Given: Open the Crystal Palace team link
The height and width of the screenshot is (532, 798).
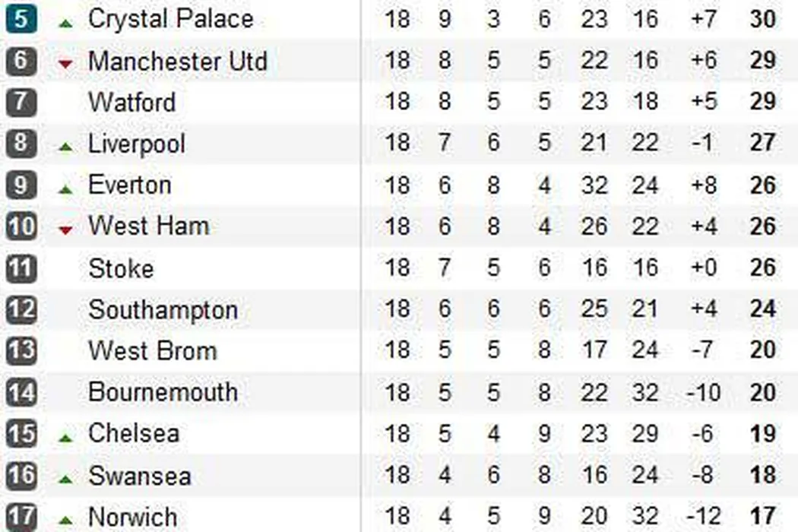Looking at the screenshot, I should point(170,19).
